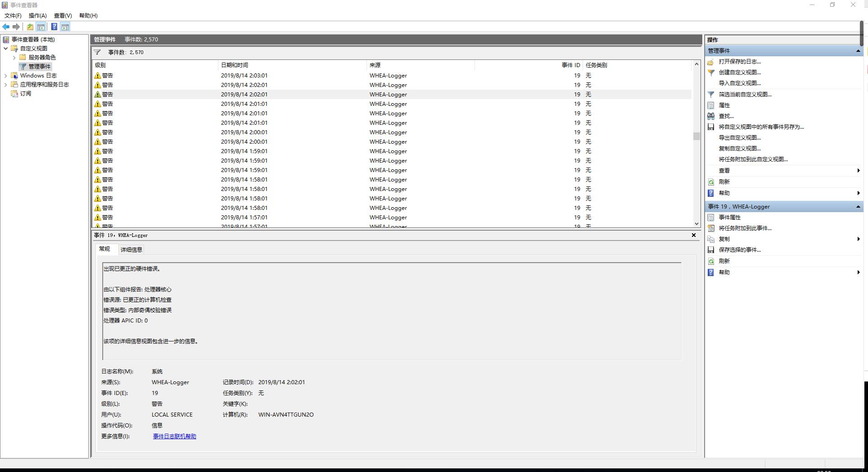Click the blue help toolbar icon

click(54, 27)
